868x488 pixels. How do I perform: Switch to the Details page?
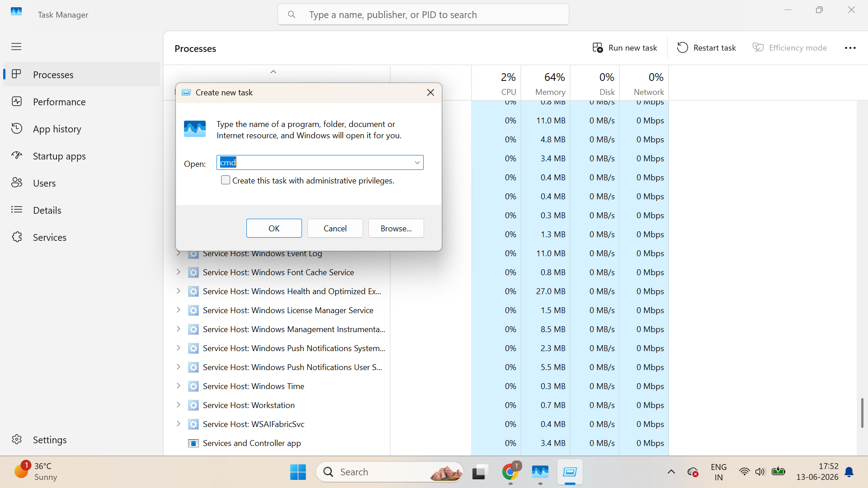tap(81, 210)
